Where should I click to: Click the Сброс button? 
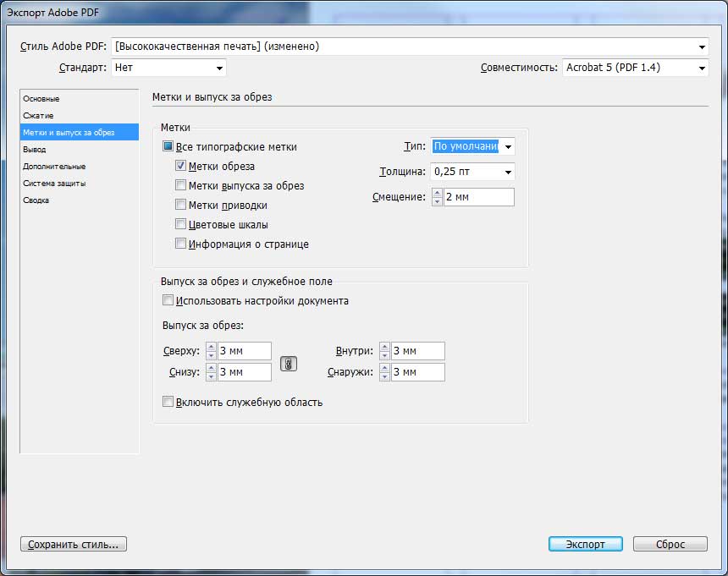click(670, 544)
